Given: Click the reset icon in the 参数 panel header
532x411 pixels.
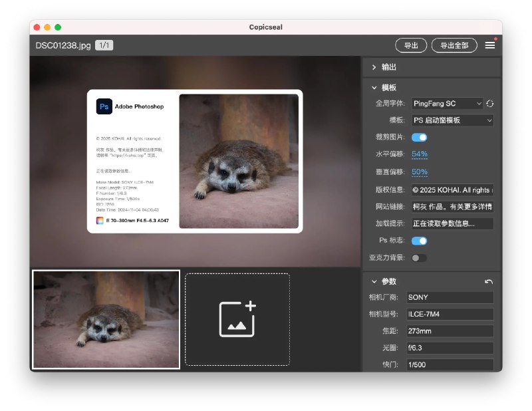Looking at the screenshot, I should point(489,281).
